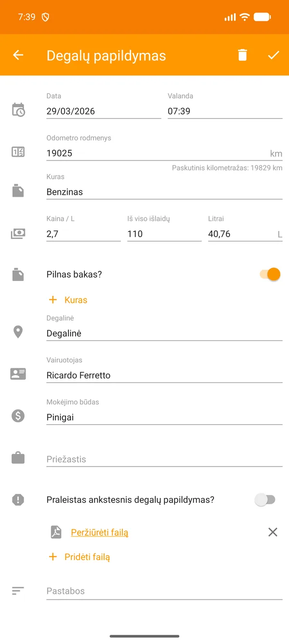Tap the location pin icon beside Degalinė

click(x=18, y=332)
